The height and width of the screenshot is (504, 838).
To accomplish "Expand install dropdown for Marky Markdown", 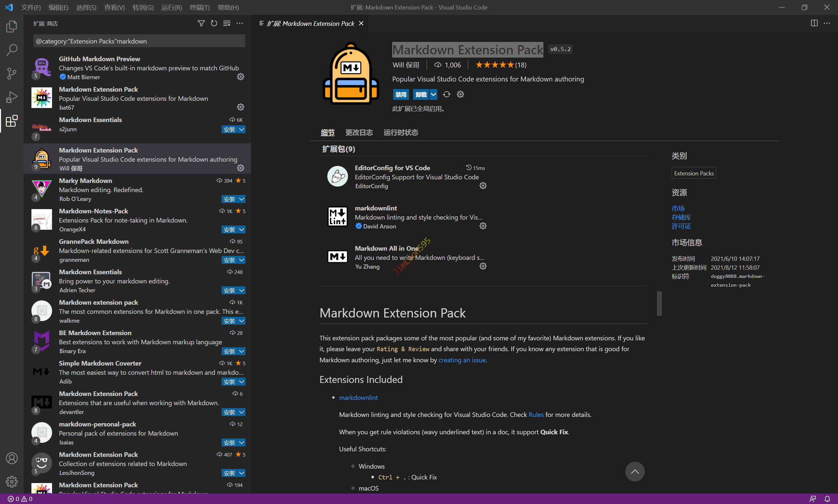I will [x=242, y=199].
